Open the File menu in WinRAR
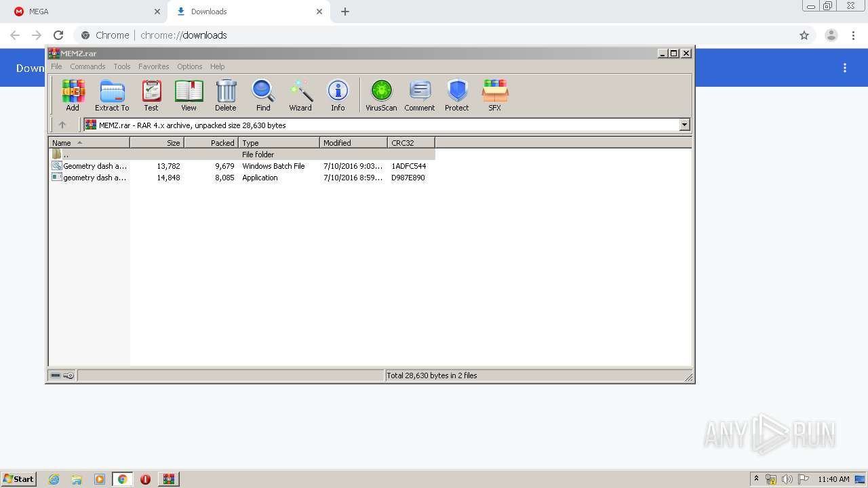Image resolution: width=868 pixels, height=488 pixels. tap(56, 66)
